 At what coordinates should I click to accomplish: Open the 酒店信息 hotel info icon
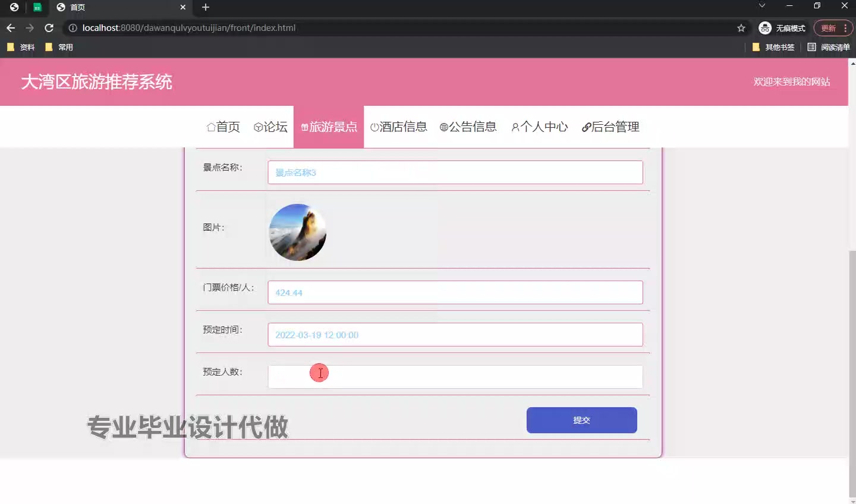tap(374, 127)
